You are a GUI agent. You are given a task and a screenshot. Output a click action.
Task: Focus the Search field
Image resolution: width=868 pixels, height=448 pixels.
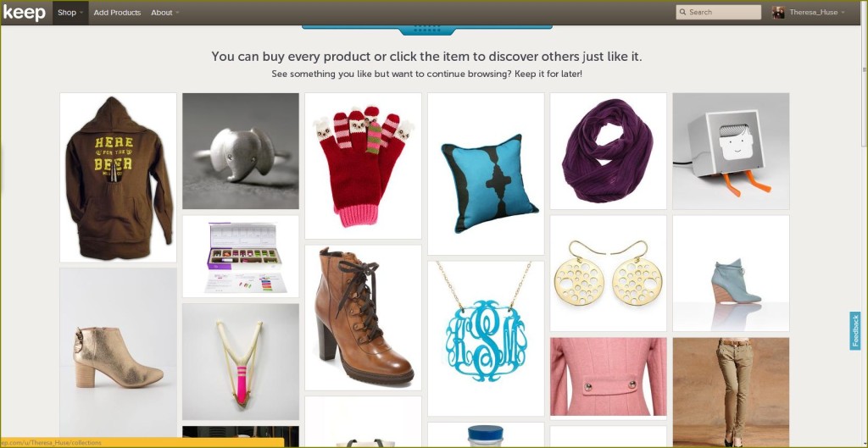pyautogui.click(x=719, y=12)
